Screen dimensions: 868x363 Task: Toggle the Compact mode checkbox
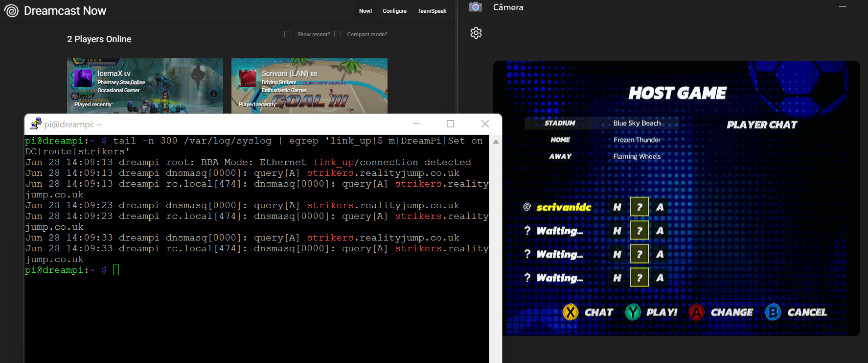pos(338,34)
